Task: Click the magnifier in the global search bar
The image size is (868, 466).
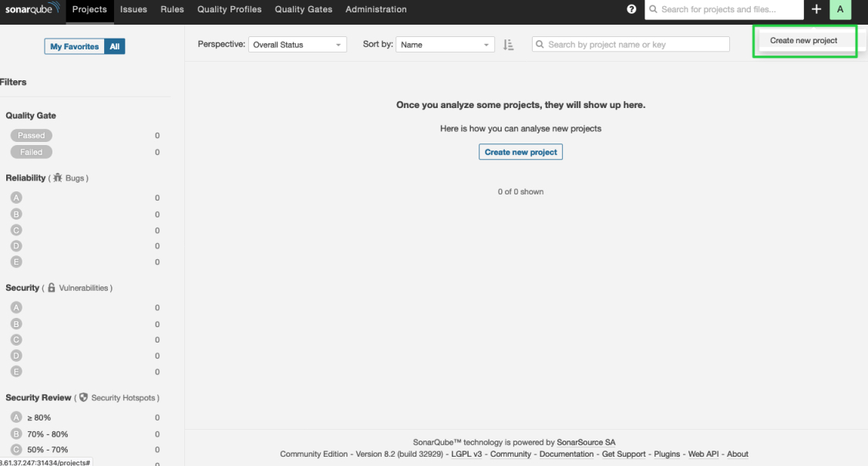Action: click(x=653, y=9)
